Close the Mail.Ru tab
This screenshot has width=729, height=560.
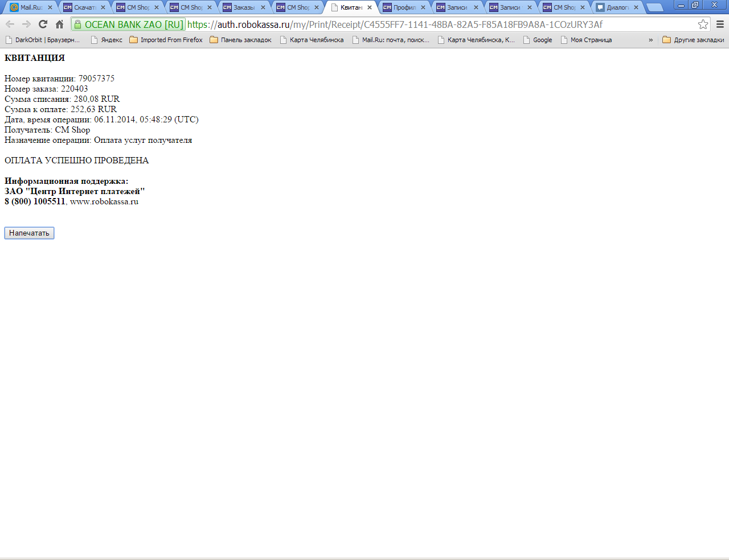50,7
